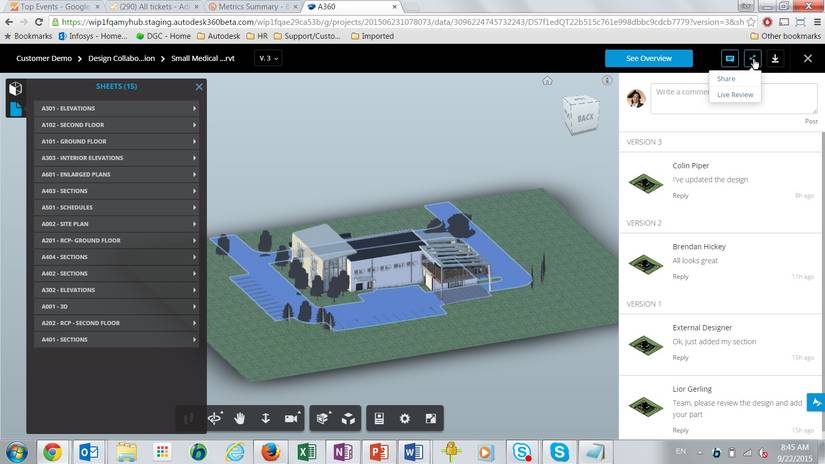The image size is (825, 464).
Task: Switch to Top Events browser tab
Action: pos(55,7)
